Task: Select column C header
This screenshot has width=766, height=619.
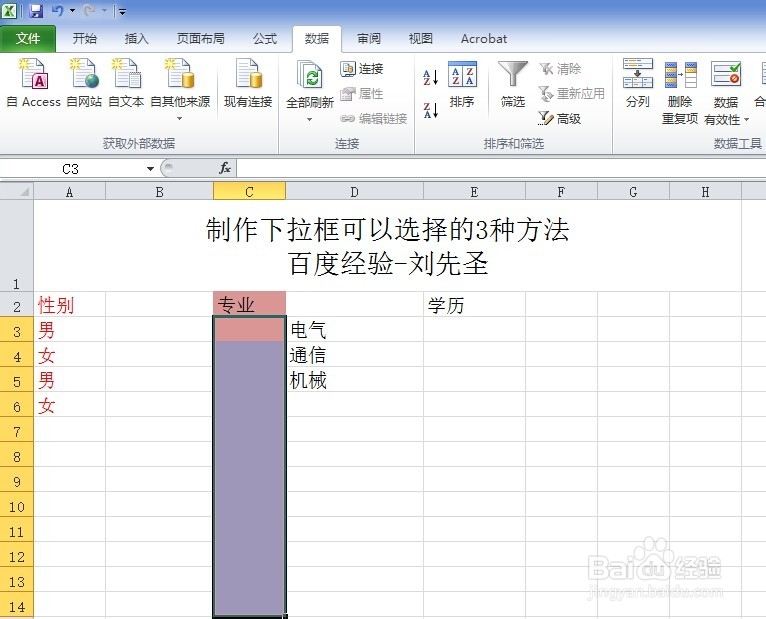Action: (249, 192)
